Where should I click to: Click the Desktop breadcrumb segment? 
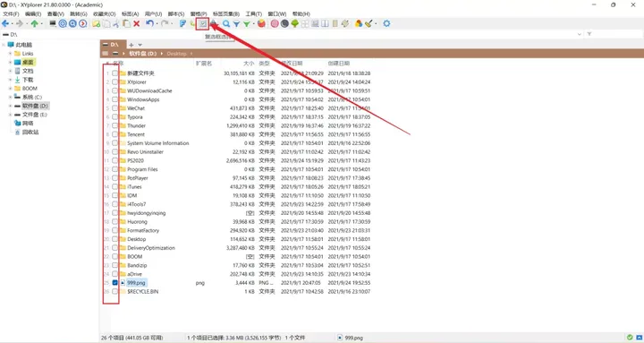tap(176, 54)
